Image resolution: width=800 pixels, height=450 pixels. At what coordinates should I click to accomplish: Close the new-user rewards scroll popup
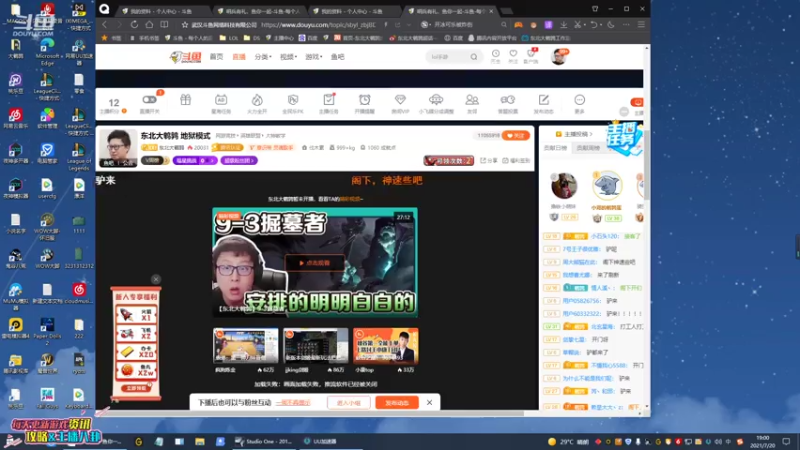click(x=156, y=279)
